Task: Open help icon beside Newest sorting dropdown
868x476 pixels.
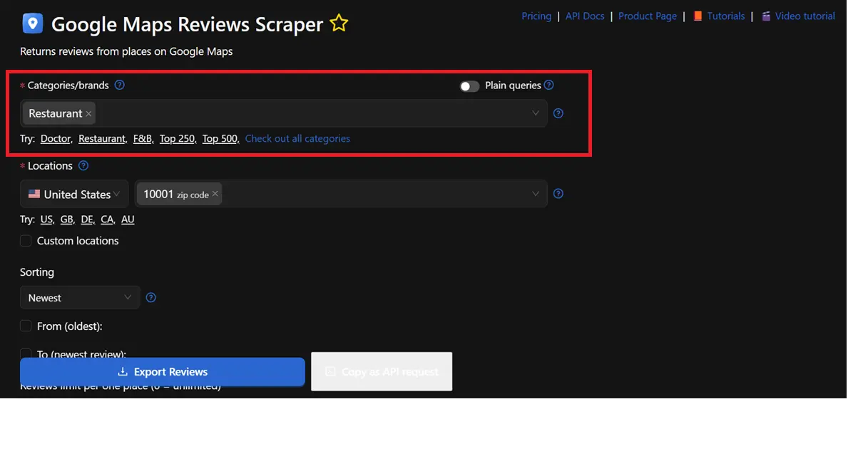Action: (x=150, y=298)
